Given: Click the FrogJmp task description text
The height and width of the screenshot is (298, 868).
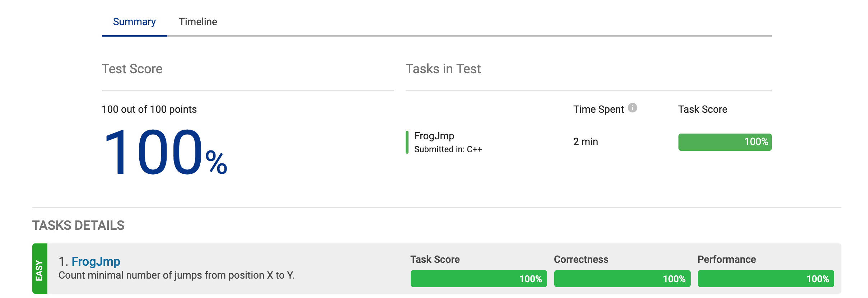Looking at the screenshot, I should 176,275.
